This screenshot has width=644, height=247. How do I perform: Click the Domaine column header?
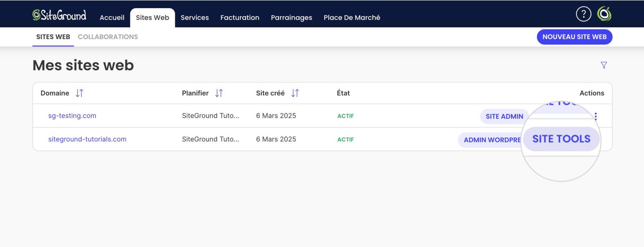click(55, 93)
